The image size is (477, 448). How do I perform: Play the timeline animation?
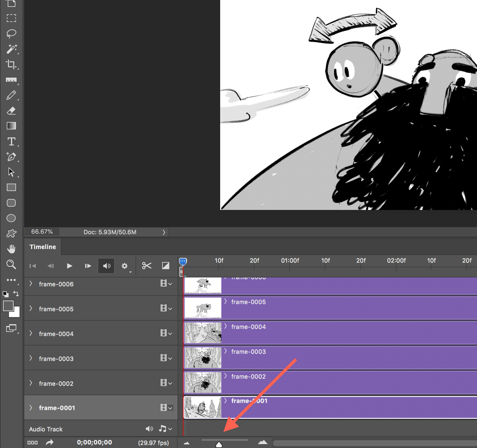pos(69,266)
